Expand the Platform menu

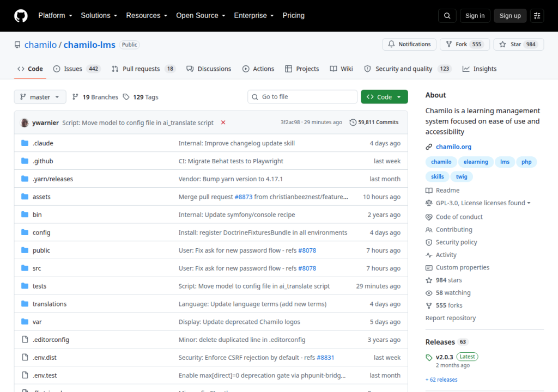55,16
